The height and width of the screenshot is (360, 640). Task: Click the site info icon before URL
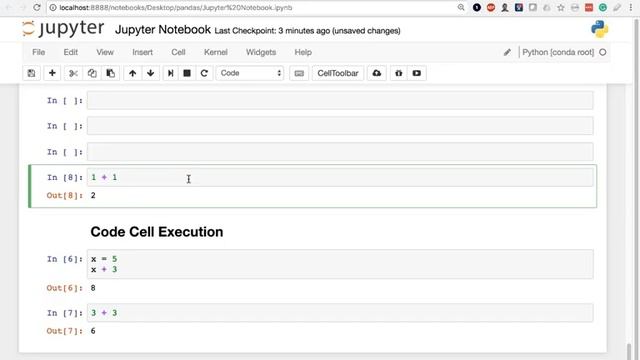click(53, 7)
